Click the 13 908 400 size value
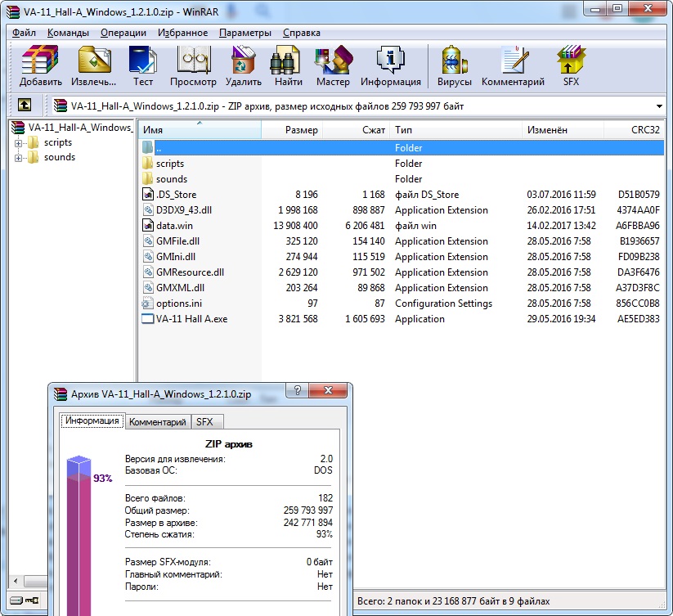The image size is (673, 616). click(295, 225)
